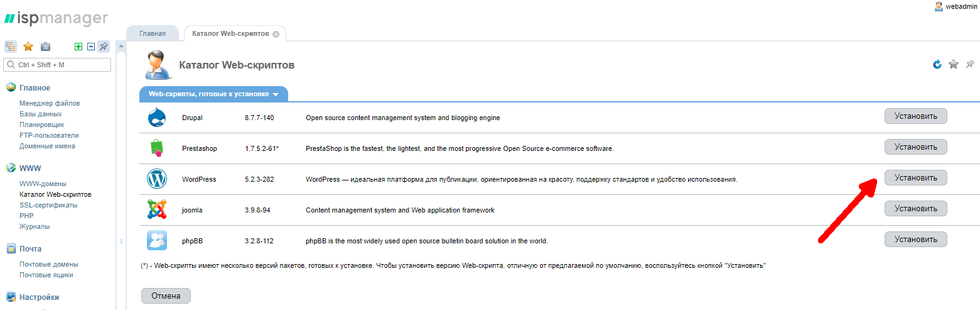
Task: Click the WWW globe section icon
Action: pos(11,168)
